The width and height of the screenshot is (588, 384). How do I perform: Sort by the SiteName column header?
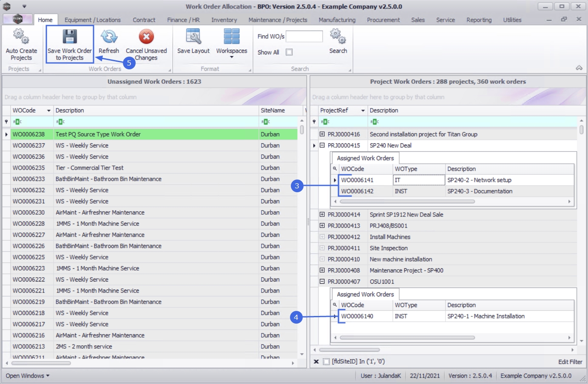pyautogui.click(x=281, y=111)
